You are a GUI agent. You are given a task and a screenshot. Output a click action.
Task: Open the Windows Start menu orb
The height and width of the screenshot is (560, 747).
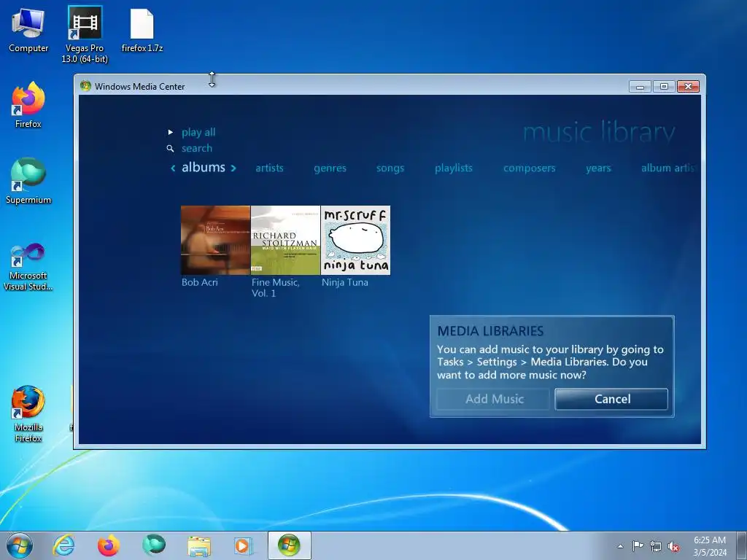[20, 545]
